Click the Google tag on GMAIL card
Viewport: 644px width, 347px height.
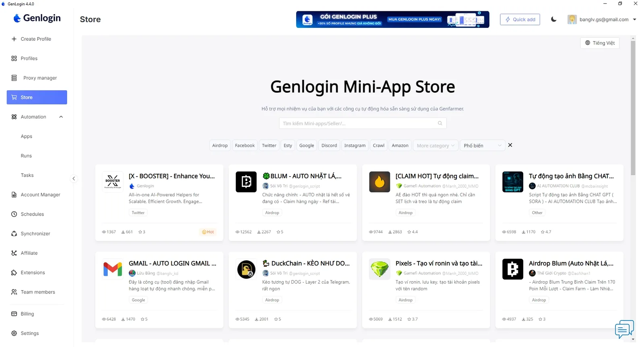[138, 300]
